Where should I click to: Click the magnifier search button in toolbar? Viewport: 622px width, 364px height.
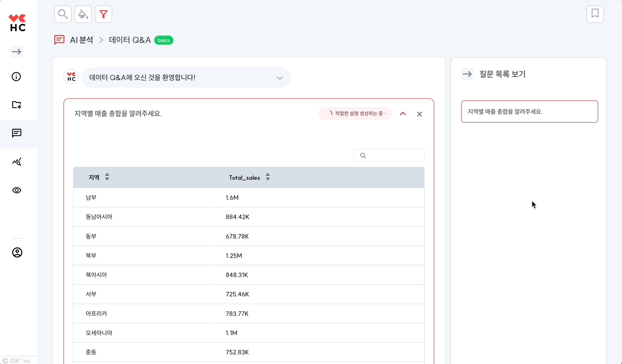point(63,14)
